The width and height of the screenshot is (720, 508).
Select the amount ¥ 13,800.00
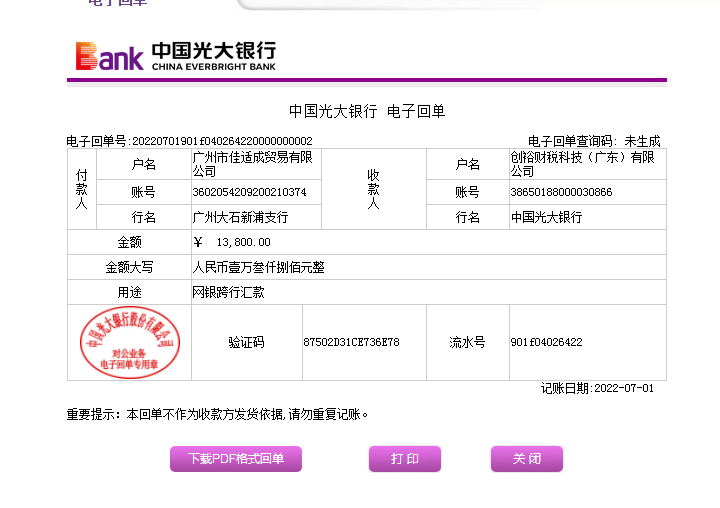[232, 242]
